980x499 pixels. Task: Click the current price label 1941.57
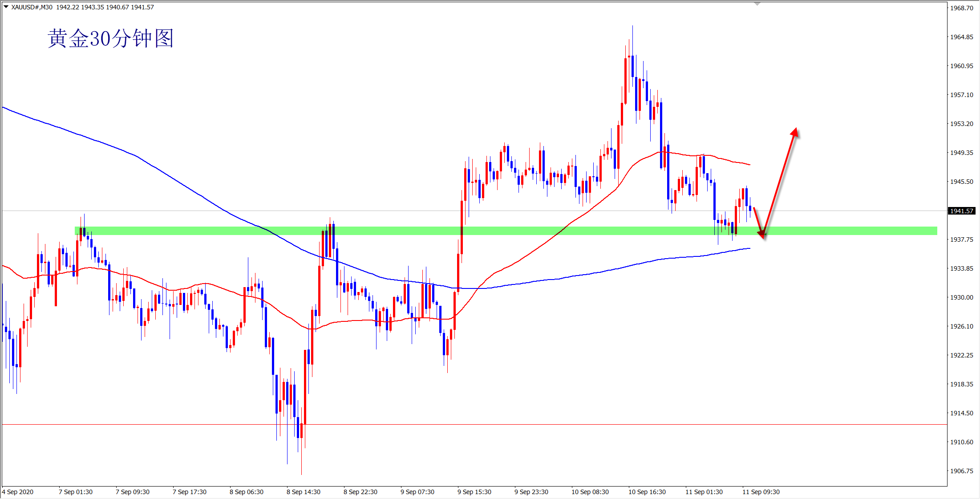(x=961, y=211)
